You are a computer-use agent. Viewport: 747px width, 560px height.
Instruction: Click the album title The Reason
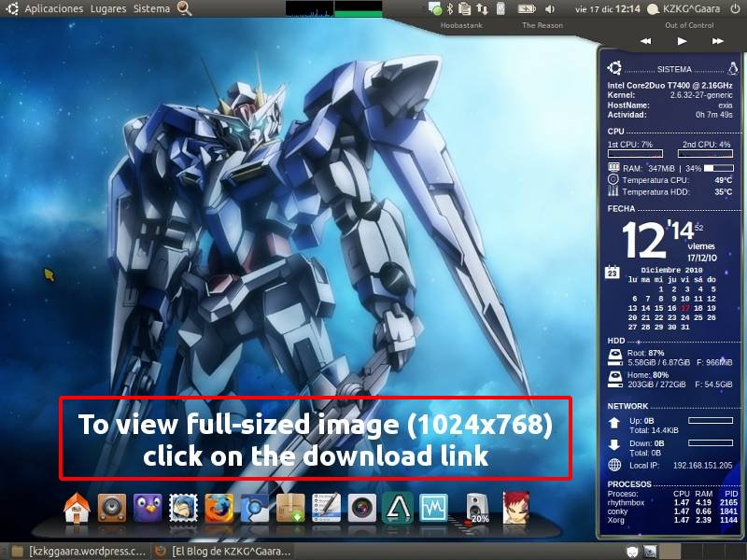click(543, 25)
